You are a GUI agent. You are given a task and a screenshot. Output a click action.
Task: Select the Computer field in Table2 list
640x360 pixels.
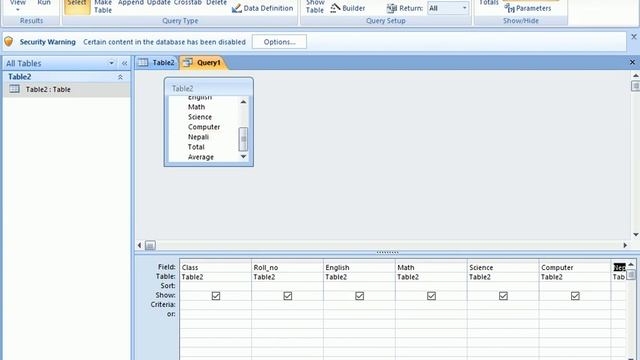[x=204, y=127]
